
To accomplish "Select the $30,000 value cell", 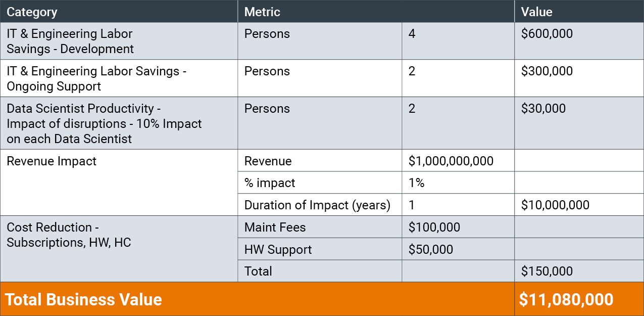I will click(x=543, y=109).
